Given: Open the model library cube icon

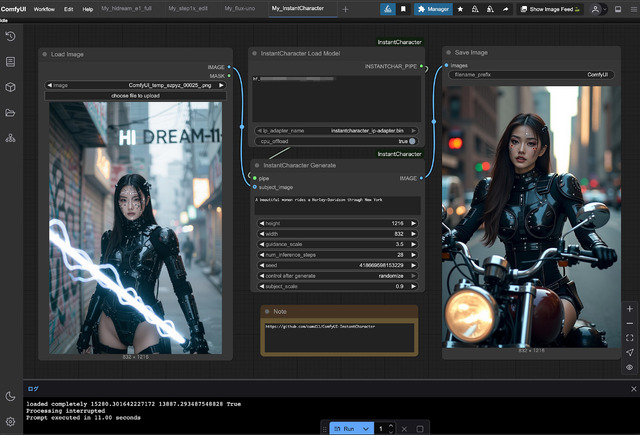Looking at the screenshot, I should (x=11, y=87).
